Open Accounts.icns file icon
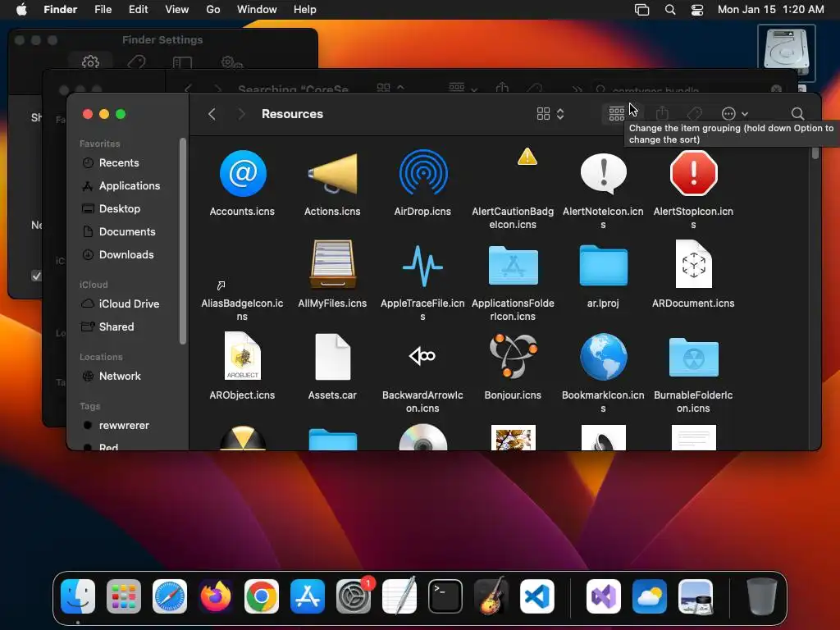The image size is (840, 630). [243, 174]
